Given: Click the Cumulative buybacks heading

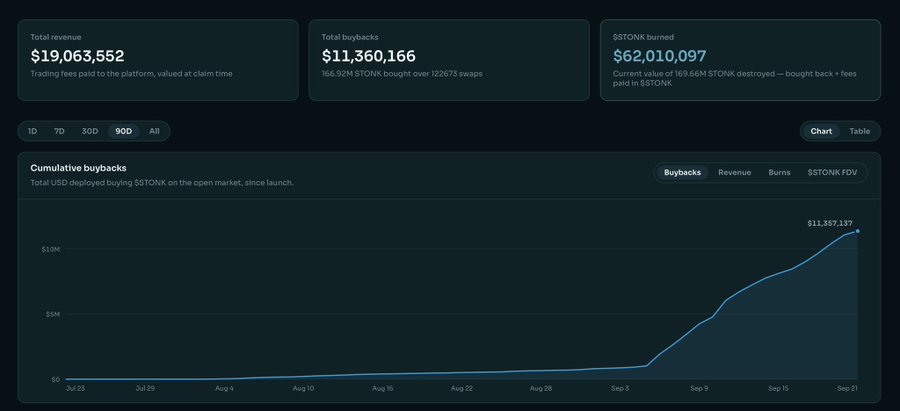Looking at the screenshot, I should pyautogui.click(x=78, y=168).
